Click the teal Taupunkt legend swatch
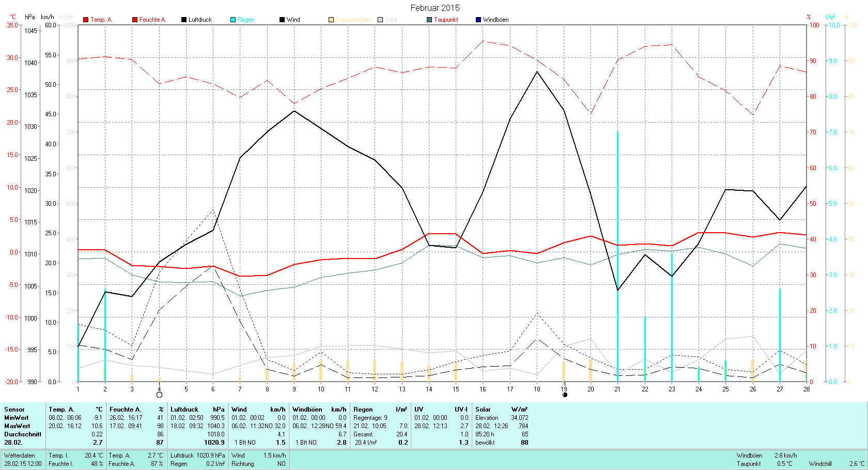The width and height of the screenshot is (868, 470). (429, 20)
